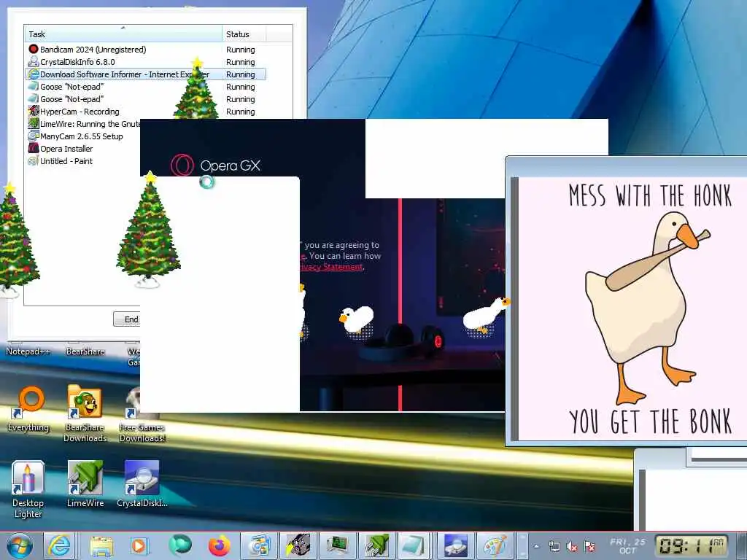Screen dimensions: 747x560
Task: Select the Desktop Lighter desktop shortcut
Action: [x=28, y=489]
